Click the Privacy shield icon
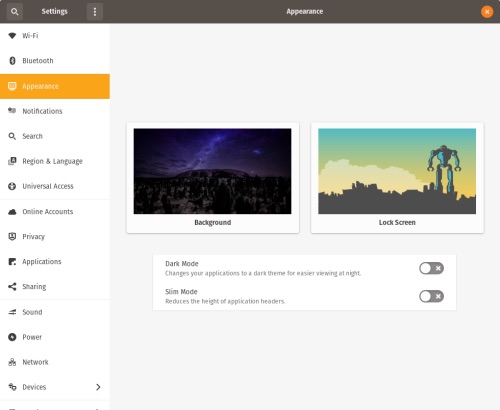 pyautogui.click(x=12, y=236)
